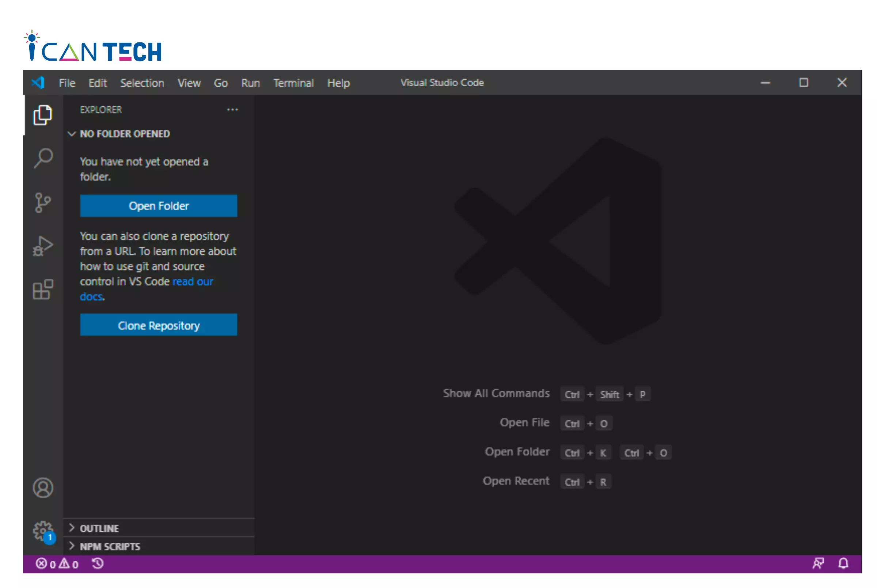Open the View menu

coord(189,83)
